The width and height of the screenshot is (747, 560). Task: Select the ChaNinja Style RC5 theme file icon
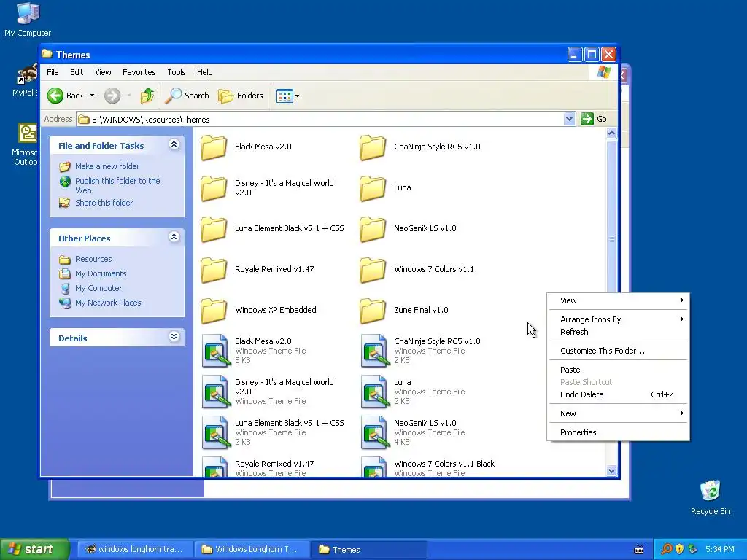(x=375, y=351)
